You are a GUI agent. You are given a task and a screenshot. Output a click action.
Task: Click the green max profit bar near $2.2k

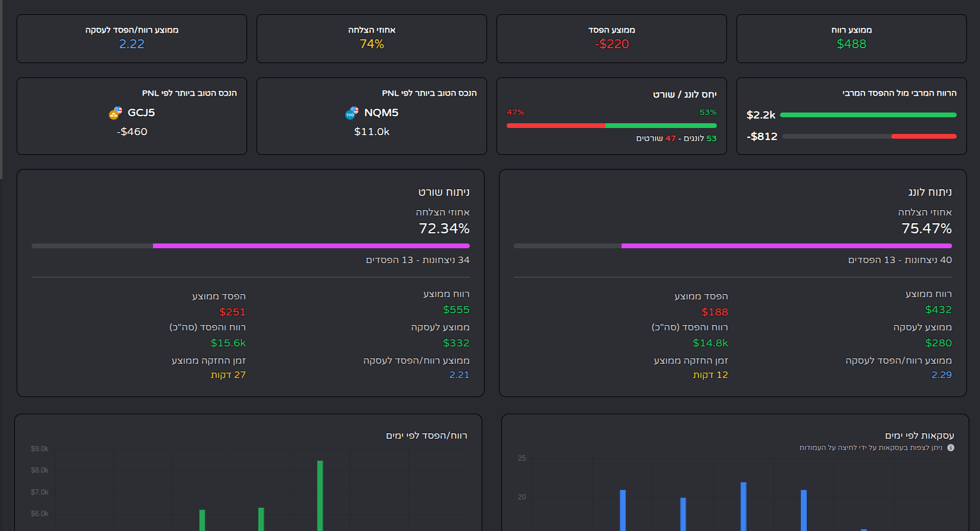click(868, 115)
